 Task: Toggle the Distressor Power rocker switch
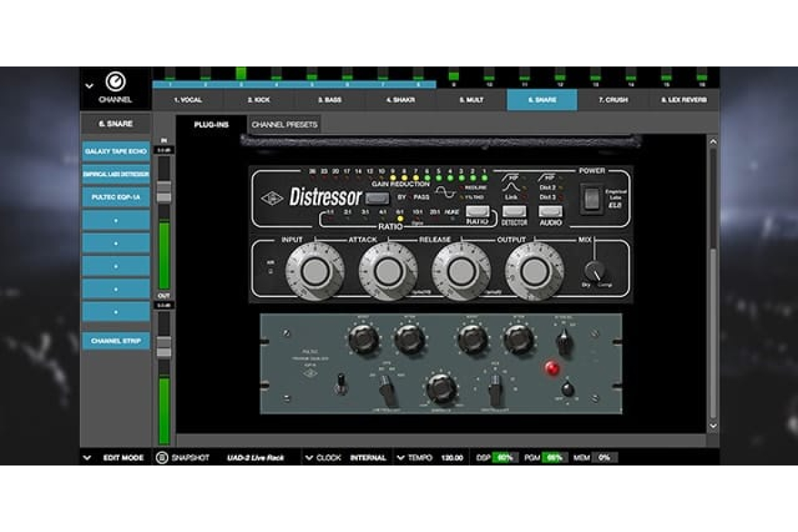[591, 198]
